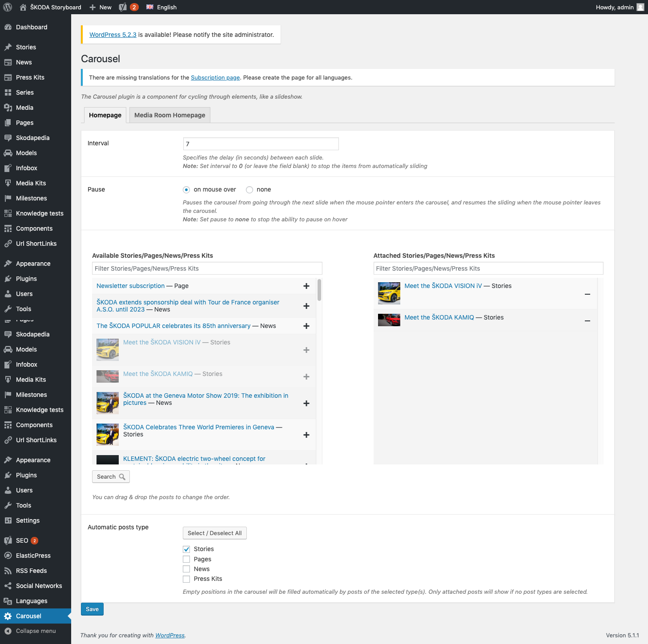Remove attached Meet the ŠKODA VISION iV story
The height and width of the screenshot is (644, 648).
tap(588, 294)
